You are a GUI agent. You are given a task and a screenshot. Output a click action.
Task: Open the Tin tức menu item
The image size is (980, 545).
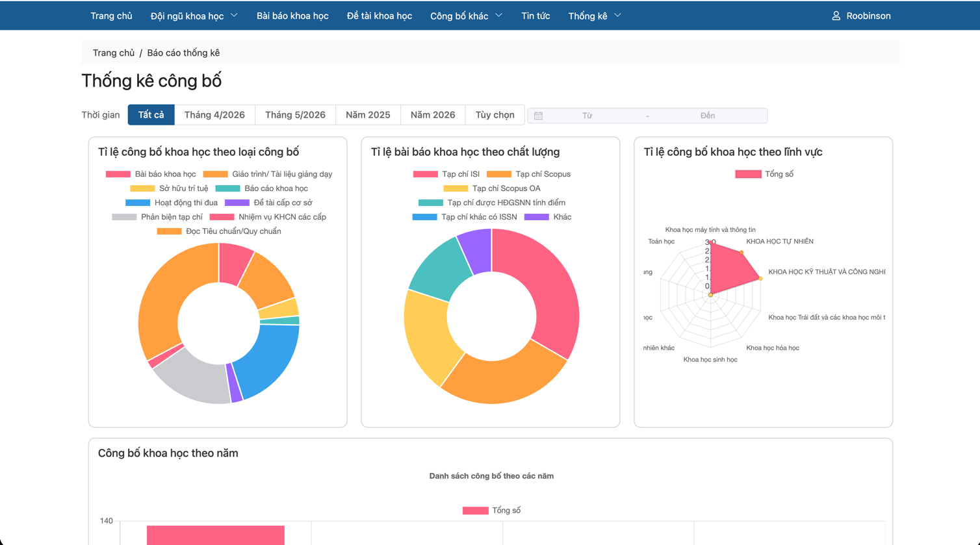point(535,16)
